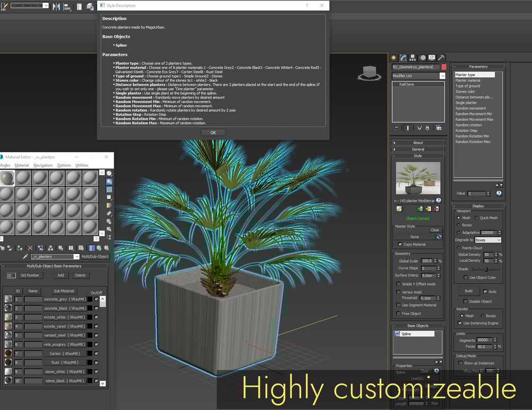Viewport: 532px width, 410px height.
Task: Select the viewport Boxes radio button
Action: 459,225
